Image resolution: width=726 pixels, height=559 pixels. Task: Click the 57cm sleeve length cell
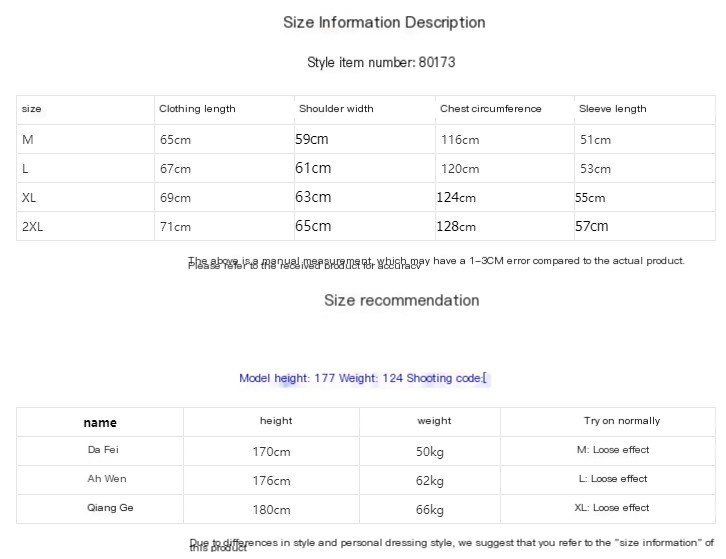(591, 226)
